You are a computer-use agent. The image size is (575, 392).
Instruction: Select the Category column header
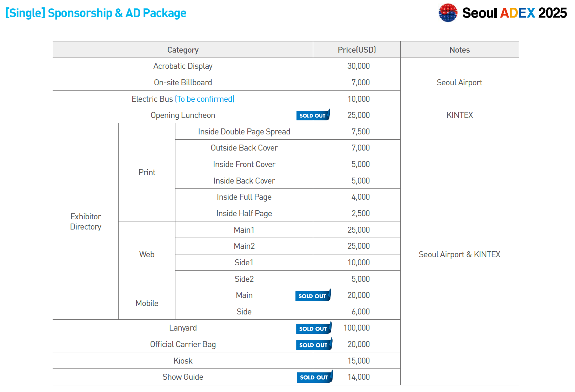point(182,50)
